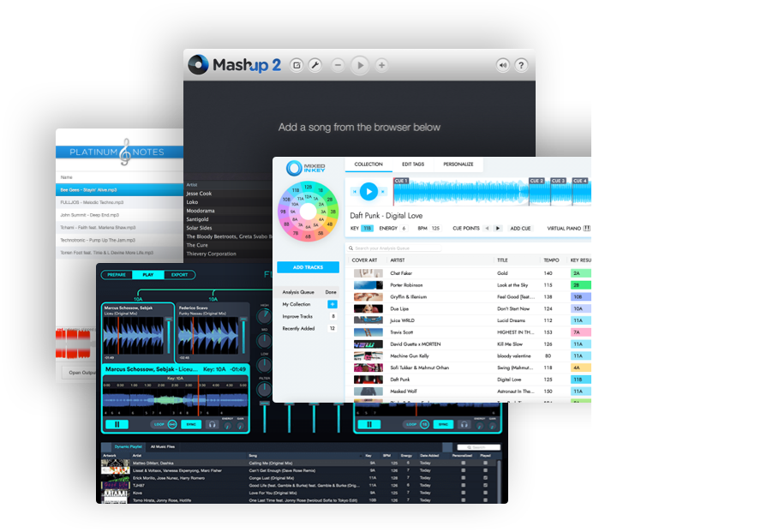The height and width of the screenshot is (532, 761).
Task: Select the Play mode tab in Flow
Action: 148,275
